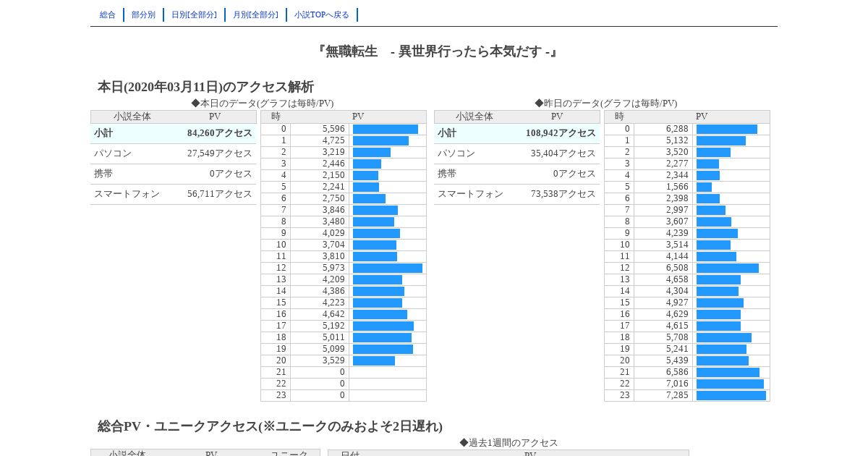
Task: Click yesterday's 12 o'clock value 6,508
Action: (x=677, y=268)
